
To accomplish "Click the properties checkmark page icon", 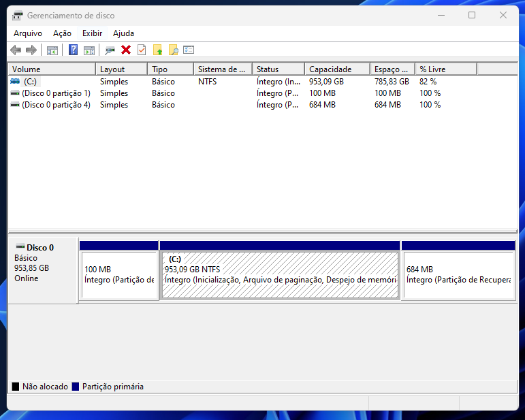I will pyautogui.click(x=142, y=50).
